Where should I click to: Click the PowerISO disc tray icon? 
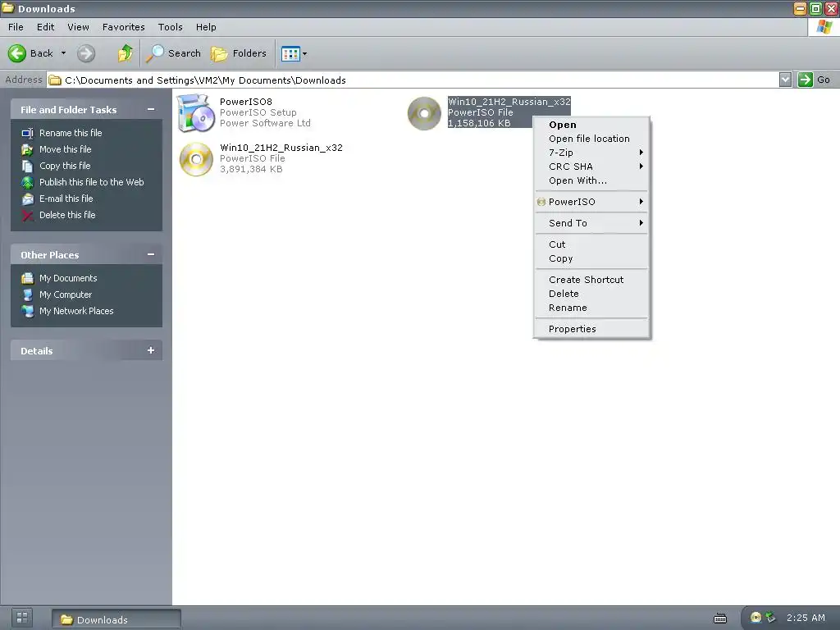click(756, 618)
